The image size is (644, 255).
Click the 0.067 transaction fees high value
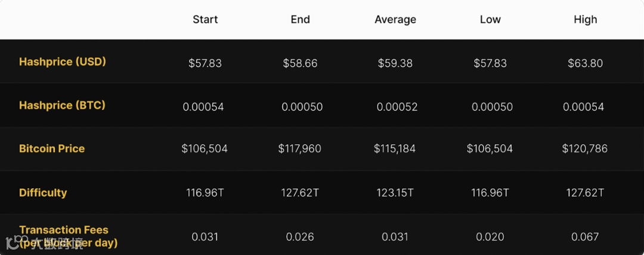pyautogui.click(x=585, y=237)
